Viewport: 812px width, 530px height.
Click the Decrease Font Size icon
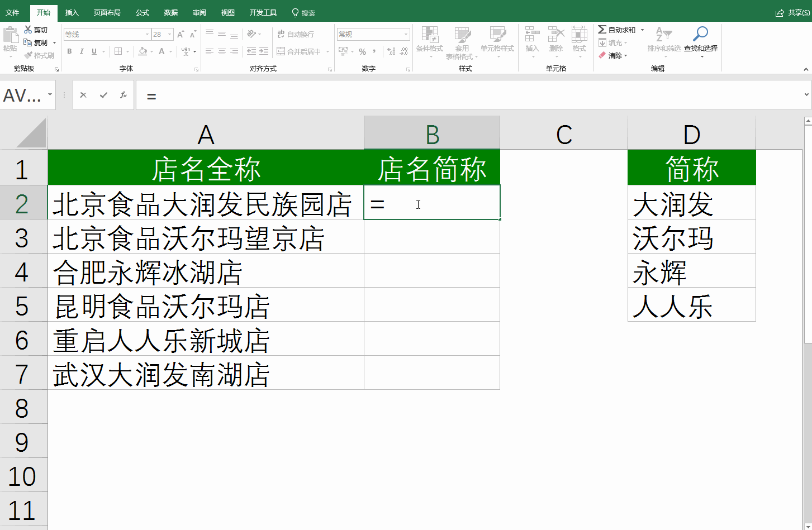click(x=193, y=34)
